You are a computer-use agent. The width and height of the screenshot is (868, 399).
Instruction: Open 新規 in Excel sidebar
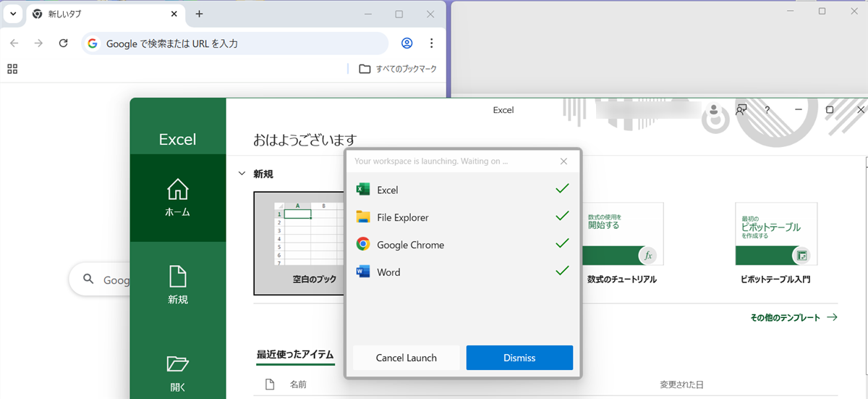[x=178, y=285]
